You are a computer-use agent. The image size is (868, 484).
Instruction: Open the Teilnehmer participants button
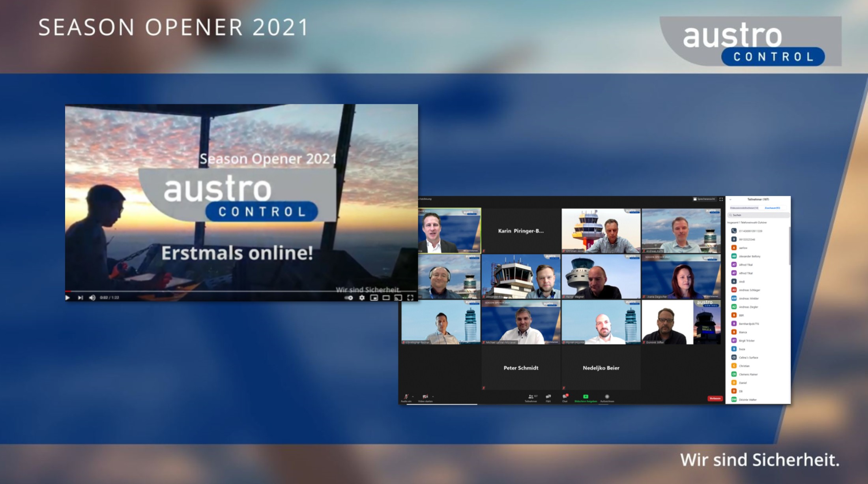tap(531, 398)
